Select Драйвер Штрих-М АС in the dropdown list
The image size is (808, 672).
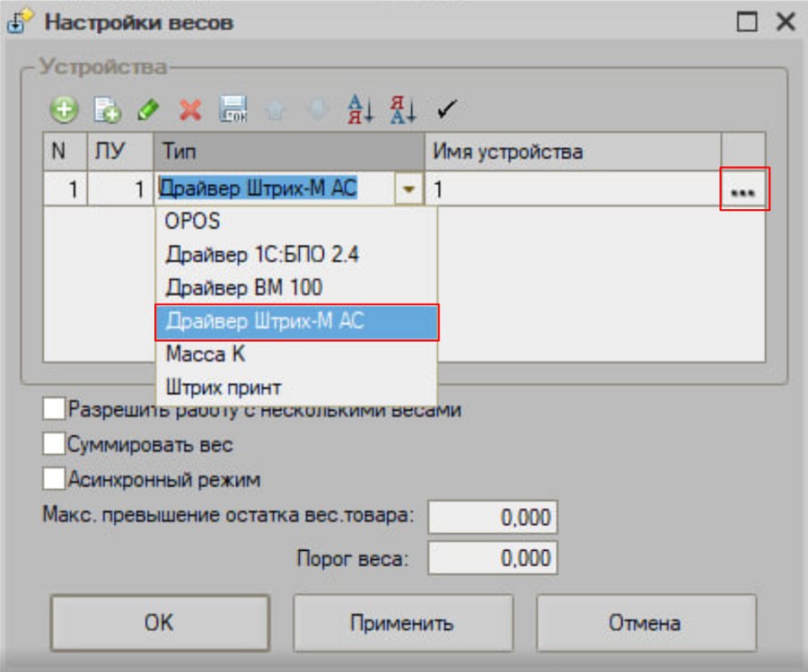point(296,322)
